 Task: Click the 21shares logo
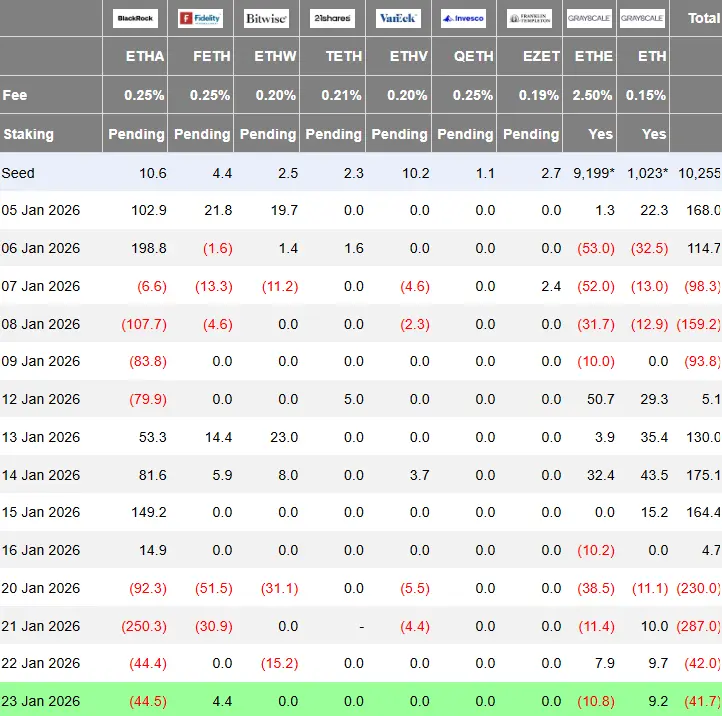click(x=333, y=19)
